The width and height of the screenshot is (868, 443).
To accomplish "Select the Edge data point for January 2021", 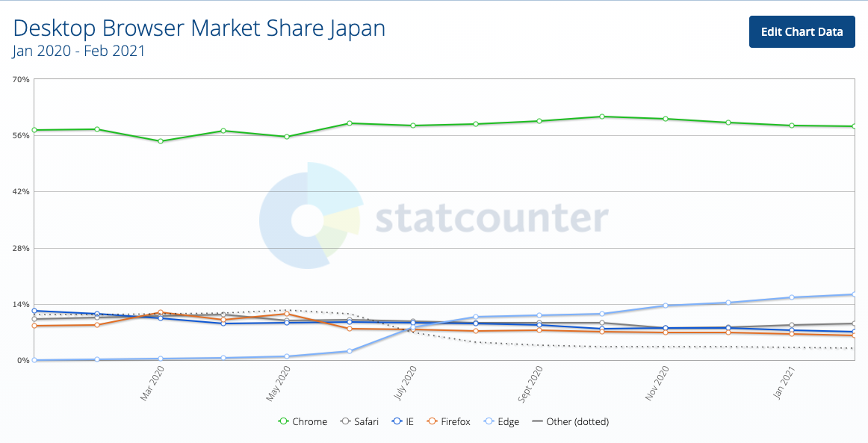I will click(x=791, y=297).
